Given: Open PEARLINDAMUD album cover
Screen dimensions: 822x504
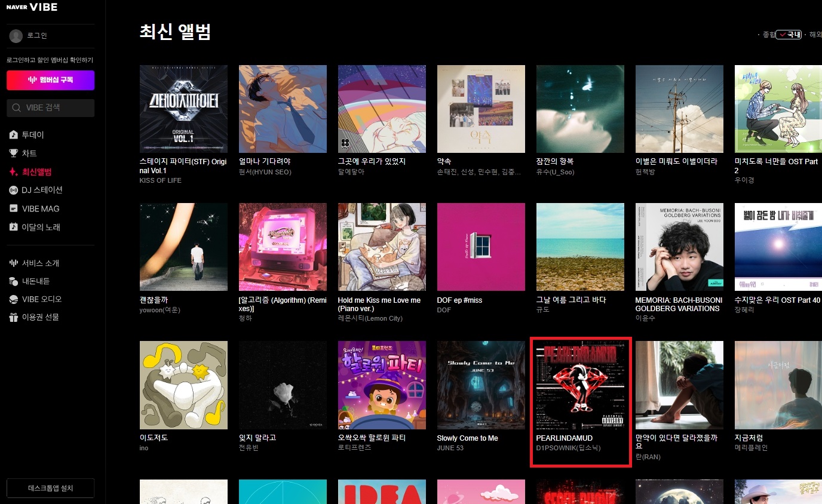Looking at the screenshot, I should pos(580,385).
